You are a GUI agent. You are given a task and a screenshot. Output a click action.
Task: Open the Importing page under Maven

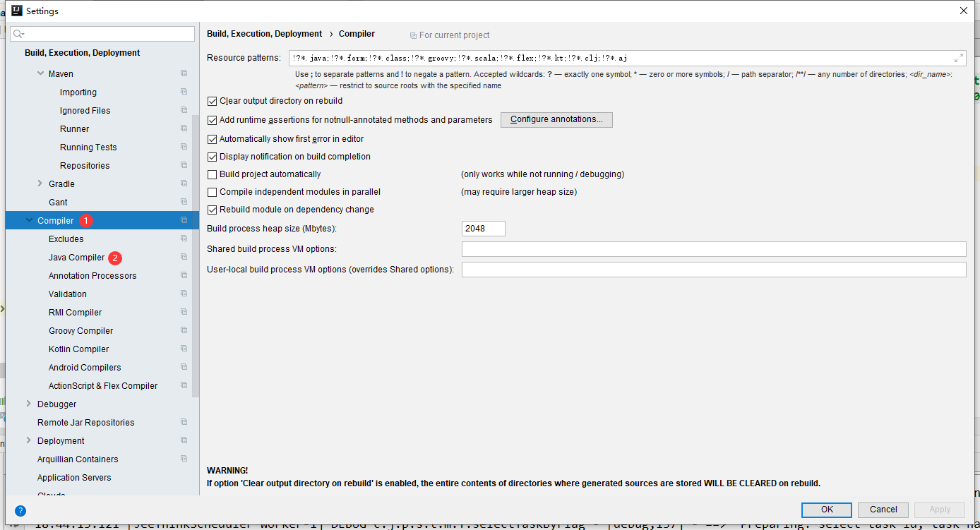coord(78,92)
